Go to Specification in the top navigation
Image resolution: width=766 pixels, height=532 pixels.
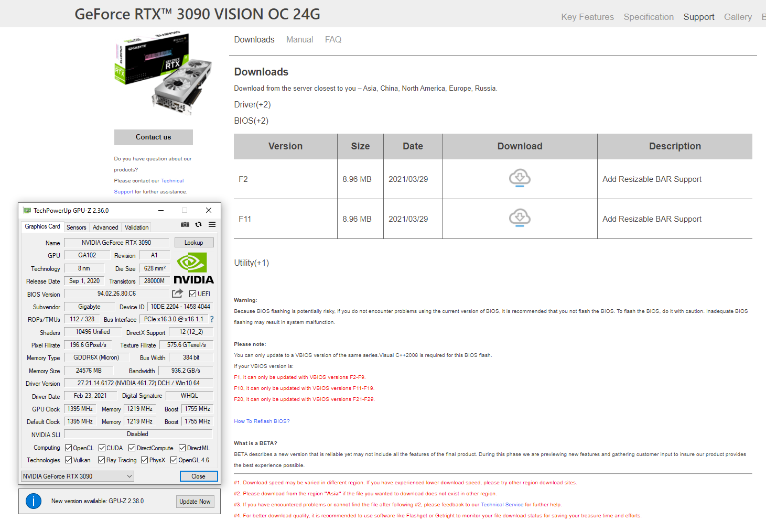click(x=649, y=17)
